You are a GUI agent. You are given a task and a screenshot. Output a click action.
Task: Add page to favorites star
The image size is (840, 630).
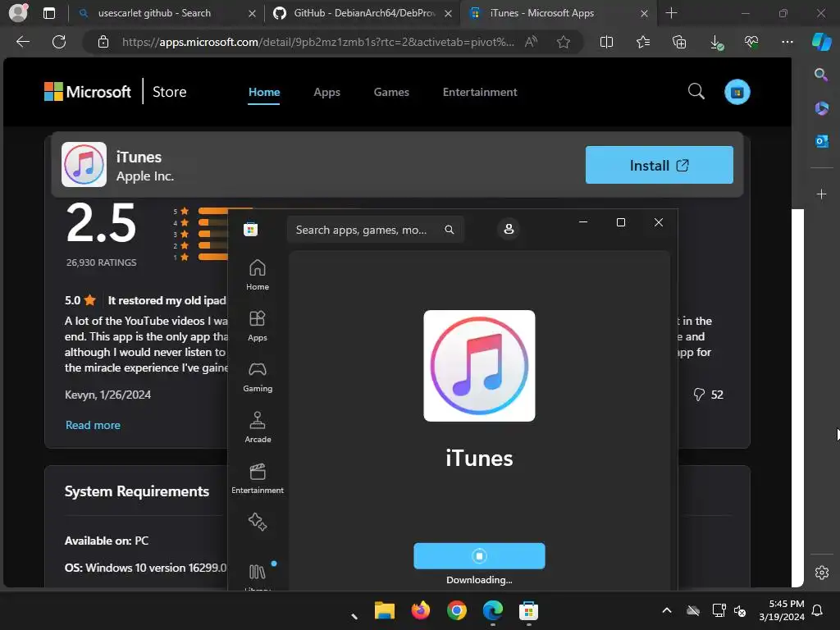563,42
